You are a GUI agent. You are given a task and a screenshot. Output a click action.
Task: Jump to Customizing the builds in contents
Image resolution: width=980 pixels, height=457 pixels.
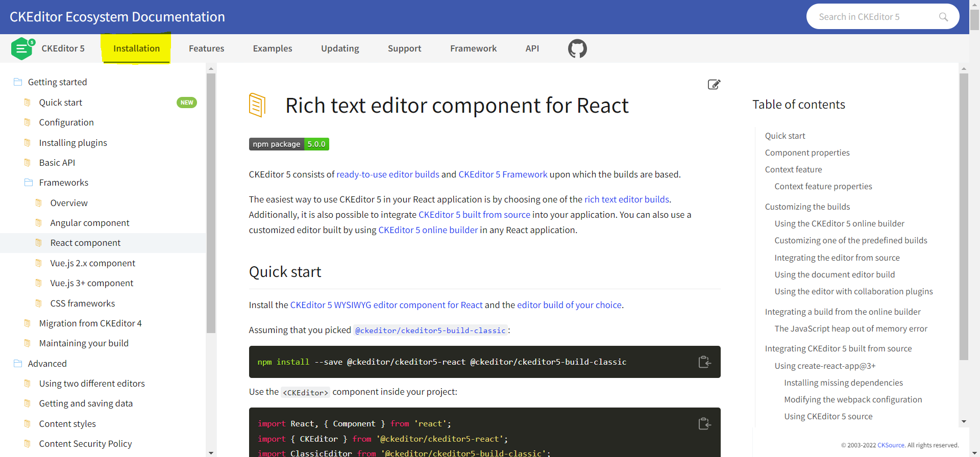coord(807,207)
